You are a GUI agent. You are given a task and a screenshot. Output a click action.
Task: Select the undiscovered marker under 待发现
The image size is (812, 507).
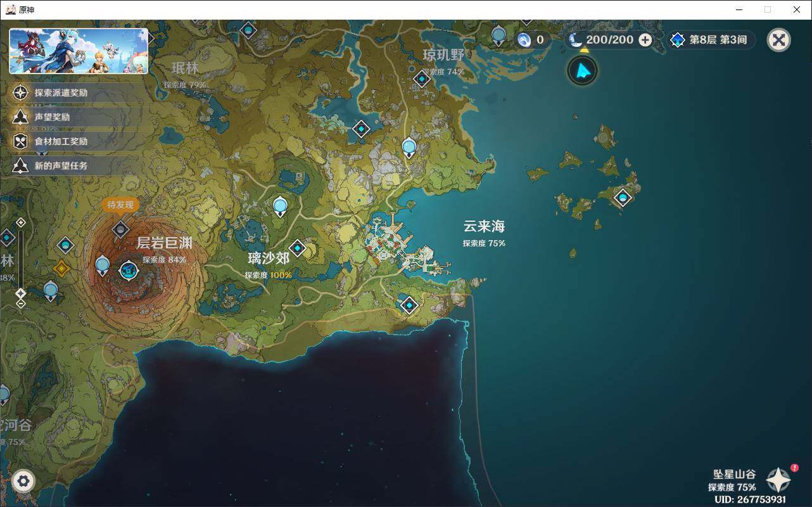[121, 229]
